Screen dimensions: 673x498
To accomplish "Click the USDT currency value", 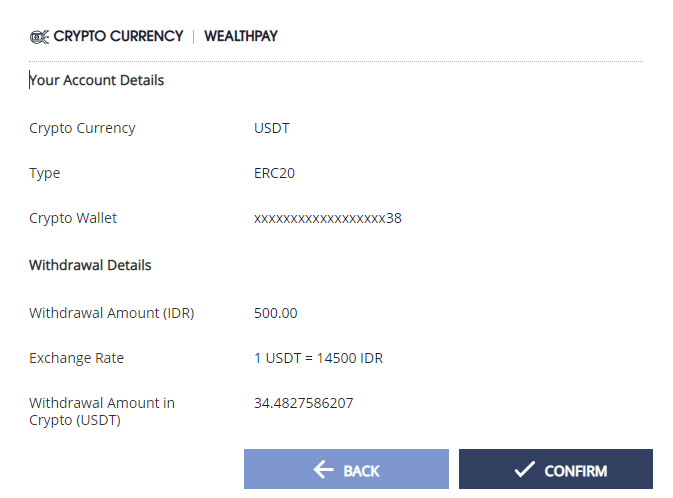I will pos(272,128).
